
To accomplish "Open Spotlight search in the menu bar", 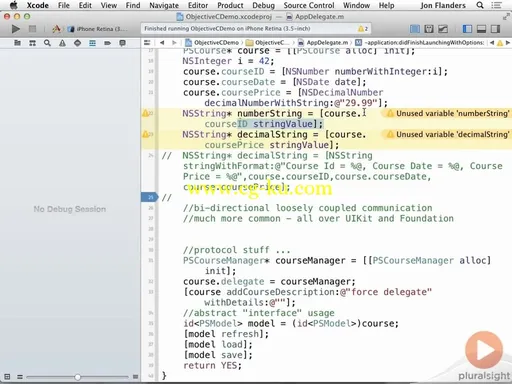I will [x=480, y=5].
